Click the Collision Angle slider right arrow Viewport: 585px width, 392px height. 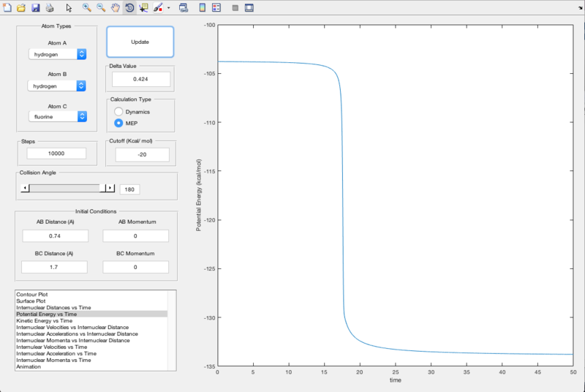click(x=110, y=188)
